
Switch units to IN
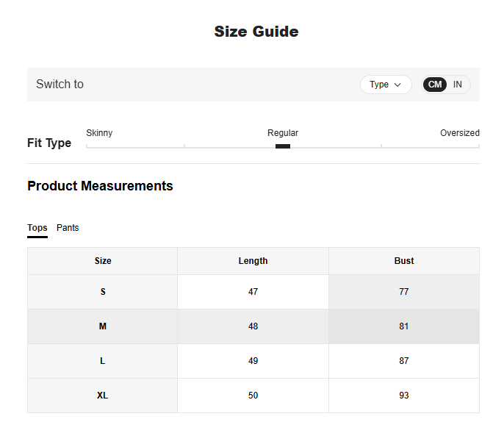point(458,85)
